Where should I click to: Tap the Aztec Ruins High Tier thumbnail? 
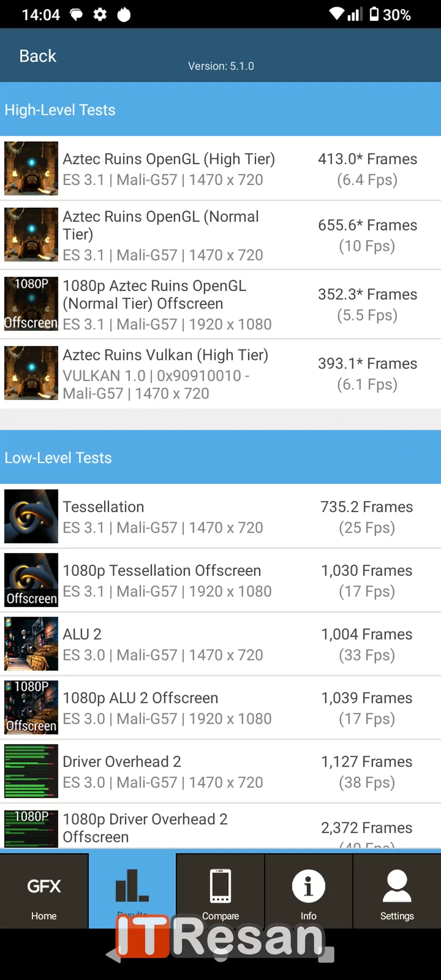coord(31,168)
